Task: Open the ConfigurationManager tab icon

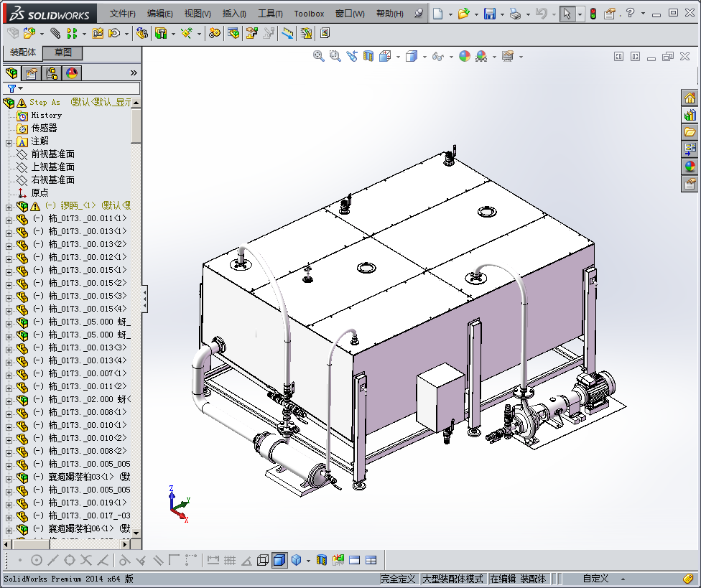Action: coord(52,73)
